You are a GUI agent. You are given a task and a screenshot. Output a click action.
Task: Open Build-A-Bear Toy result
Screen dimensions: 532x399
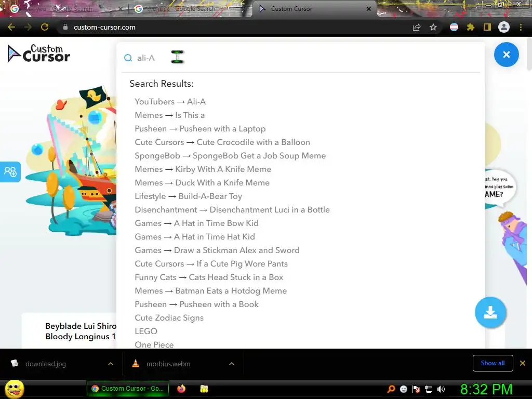point(188,196)
